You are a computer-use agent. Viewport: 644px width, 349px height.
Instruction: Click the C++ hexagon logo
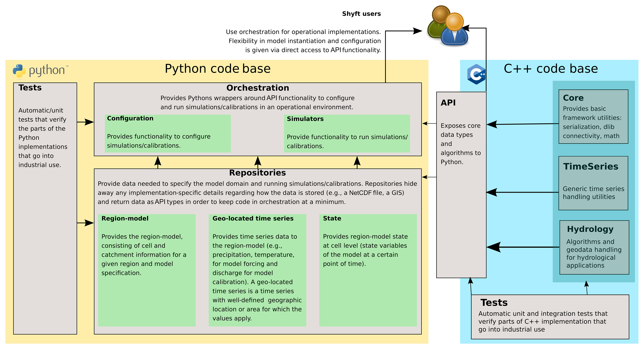click(x=476, y=74)
